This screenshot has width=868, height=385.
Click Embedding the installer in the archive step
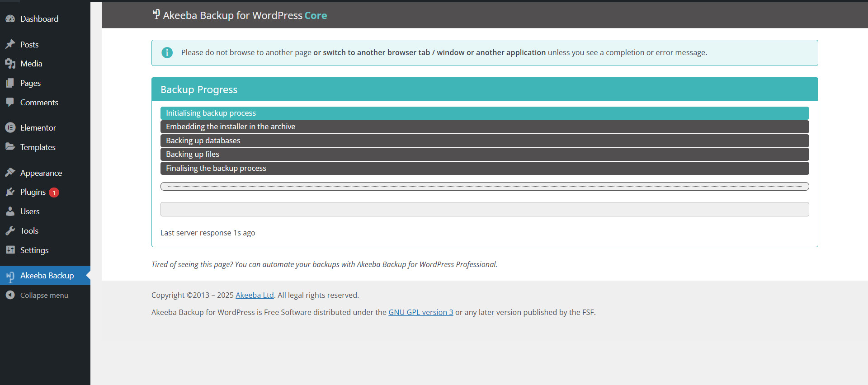point(485,127)
